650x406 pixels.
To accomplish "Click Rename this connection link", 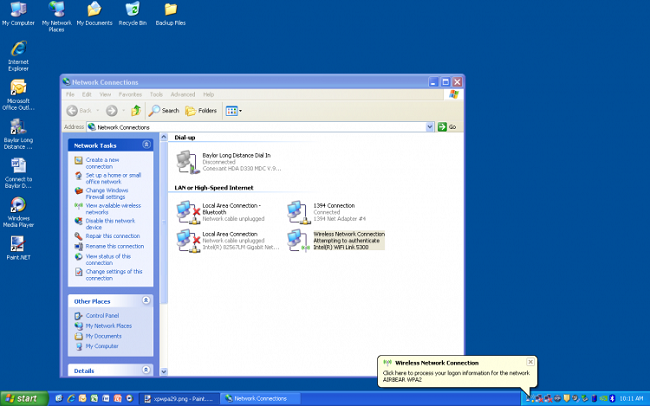I will point(115,246).
